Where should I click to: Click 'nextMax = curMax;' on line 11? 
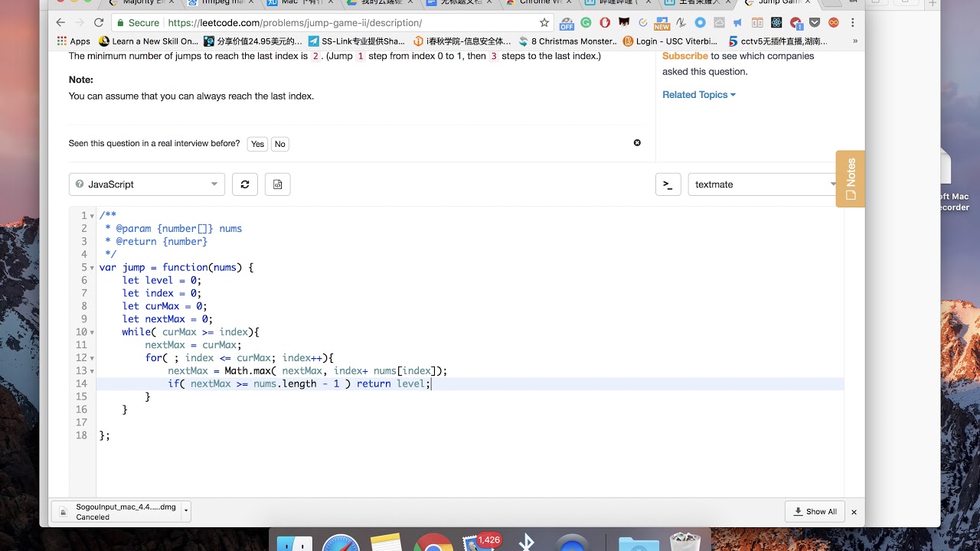tap(193, 345)
